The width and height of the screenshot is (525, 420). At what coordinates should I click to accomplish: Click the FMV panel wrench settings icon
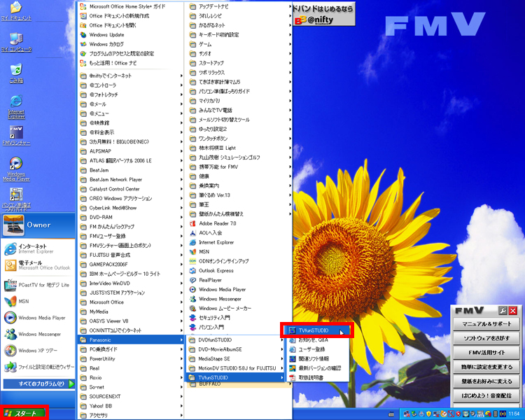(x=502, y=311)
